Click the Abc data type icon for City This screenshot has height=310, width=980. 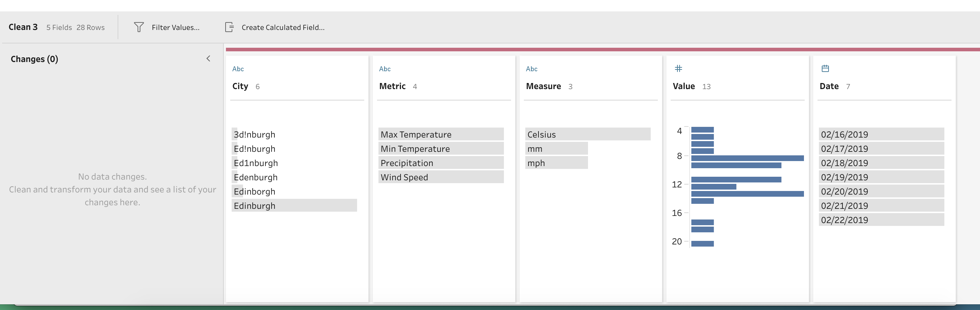[x=238, y=69]
